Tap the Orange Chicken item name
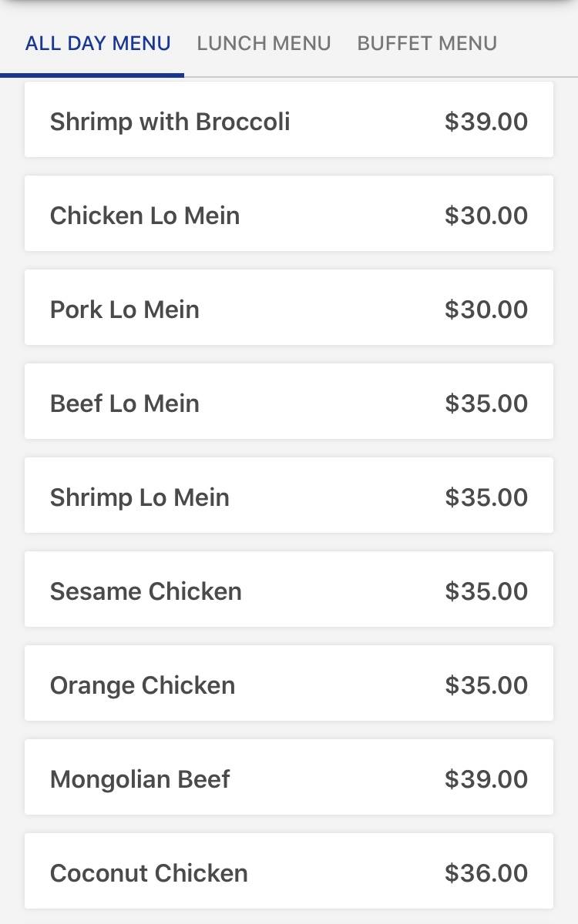578x924 pixels. [143, 685]
